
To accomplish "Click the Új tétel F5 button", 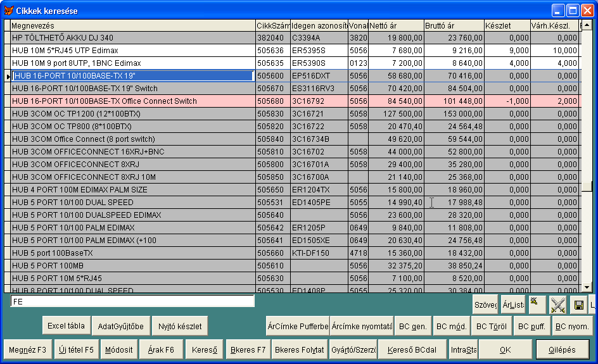I will [76, 349].
